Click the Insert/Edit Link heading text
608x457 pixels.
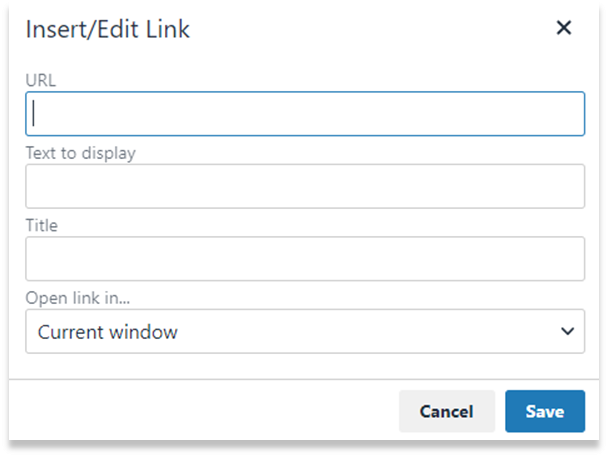click(x=107, y=29)
